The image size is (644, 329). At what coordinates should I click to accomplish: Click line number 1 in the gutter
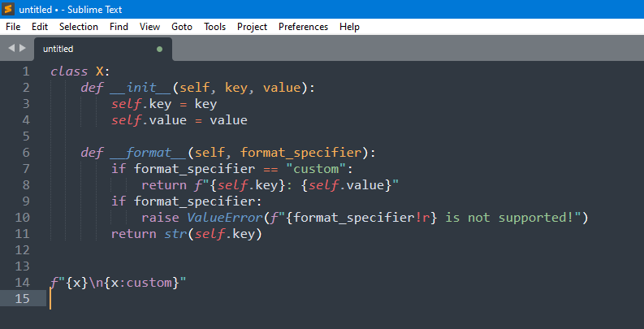[x=26, y=71]
